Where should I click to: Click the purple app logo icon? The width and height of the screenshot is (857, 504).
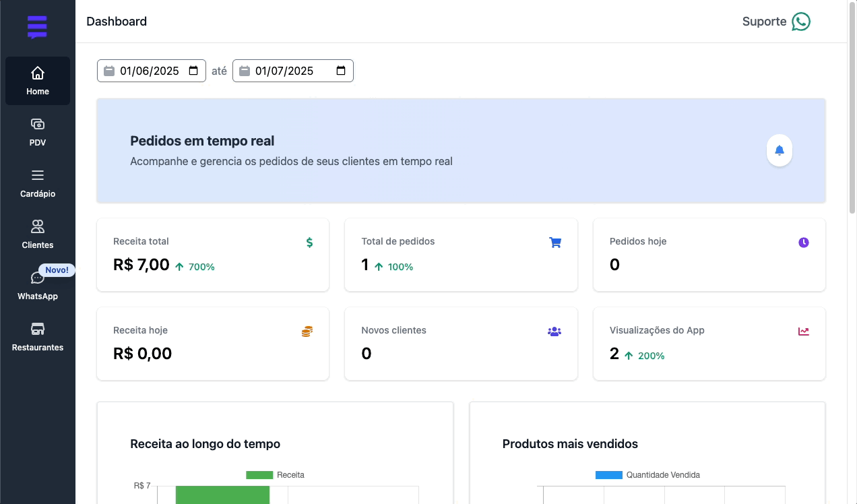pos(37,27)
